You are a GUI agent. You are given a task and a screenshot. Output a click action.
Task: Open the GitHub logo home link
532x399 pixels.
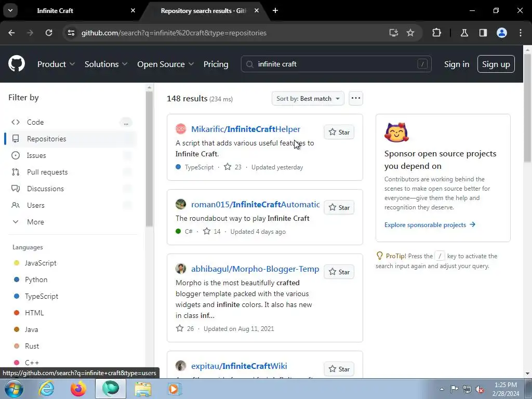17,63
